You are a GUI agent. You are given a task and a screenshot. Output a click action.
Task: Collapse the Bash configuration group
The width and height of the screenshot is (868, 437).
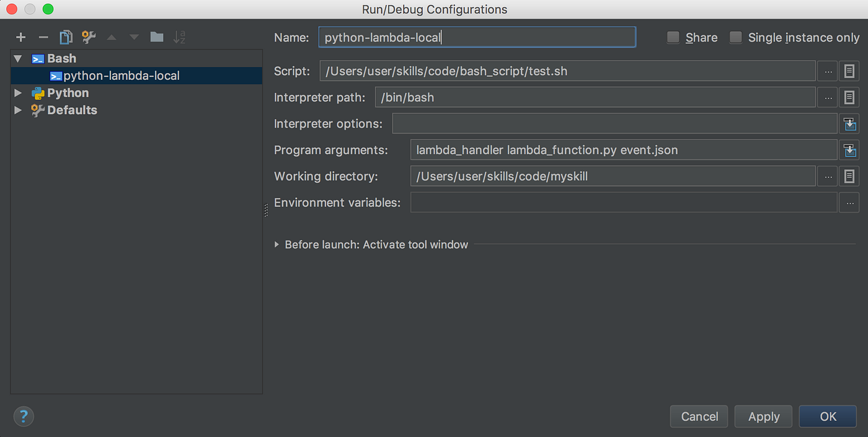click(x=19, y=59)
